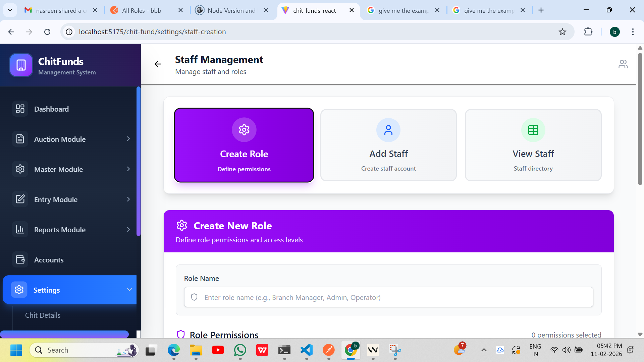
Task: Click the table icon in View Staff card
Action: pyautogui.click(x=533, y=130)
